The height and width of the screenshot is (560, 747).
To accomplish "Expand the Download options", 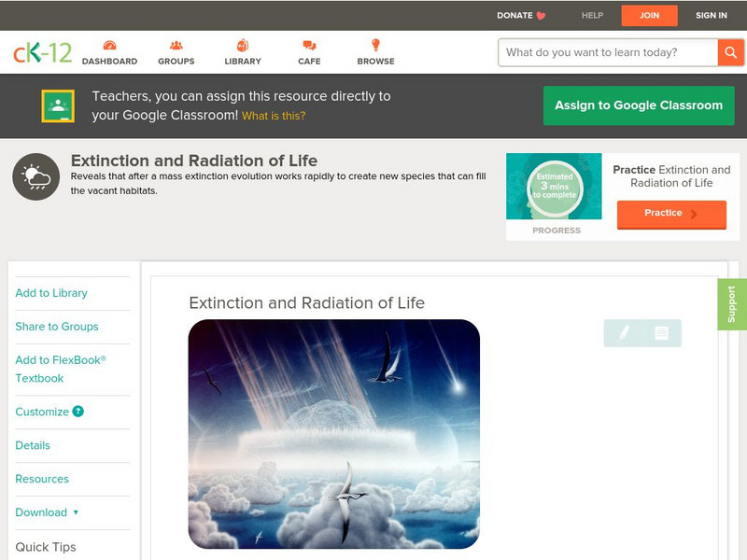I will (44, 512).
